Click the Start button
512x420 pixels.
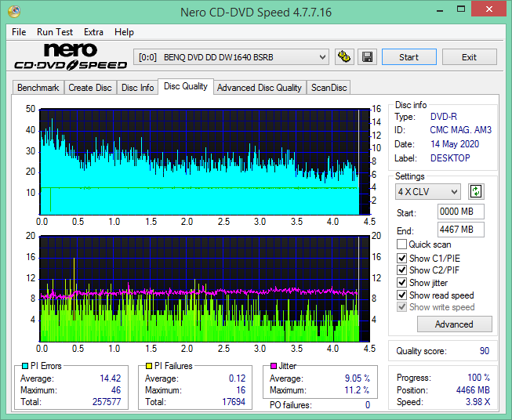[x=409, y=57]
